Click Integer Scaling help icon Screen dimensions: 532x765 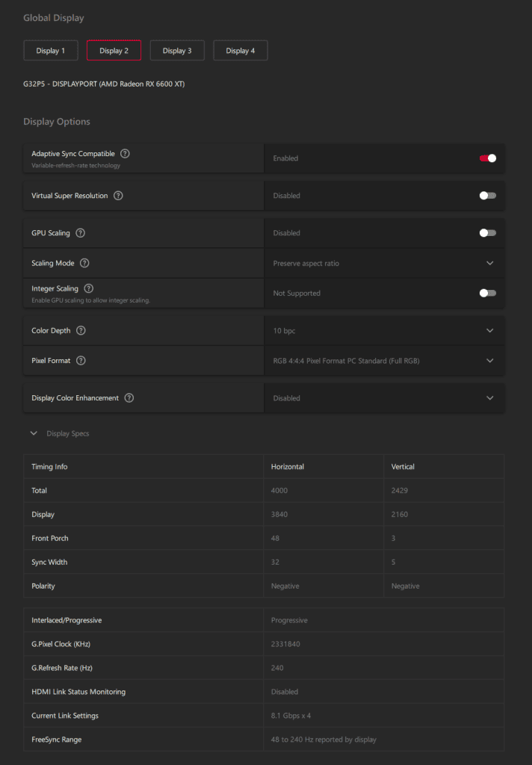coord(89,288)
